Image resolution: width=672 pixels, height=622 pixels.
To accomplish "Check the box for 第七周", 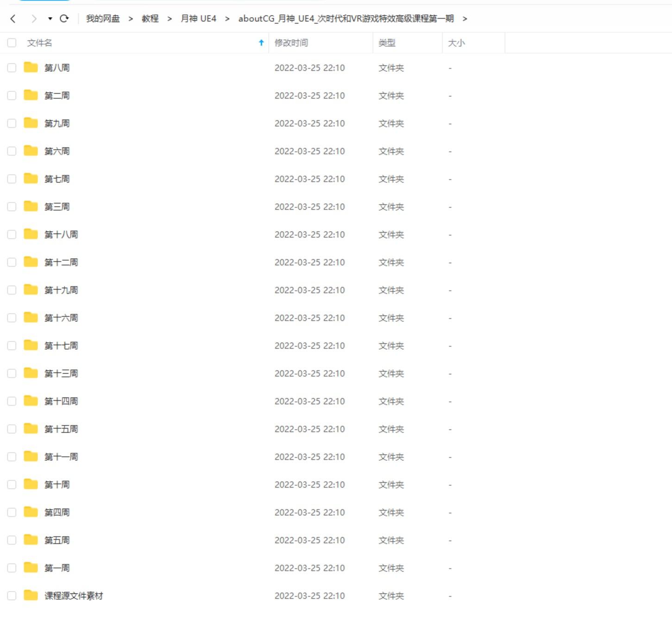I will pyautogui.click(x=12, y=179).
